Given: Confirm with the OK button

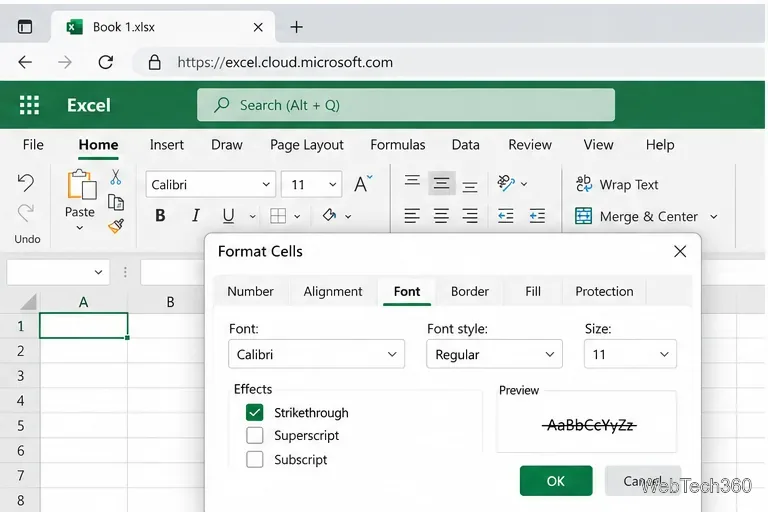Looking at the screenshot, I should click(556, 481).
